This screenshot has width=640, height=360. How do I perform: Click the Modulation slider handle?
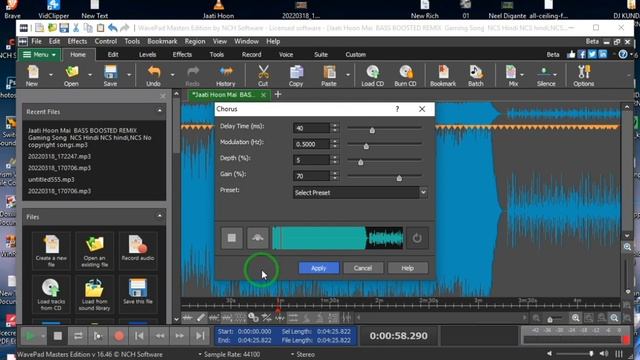pos(366,146)
